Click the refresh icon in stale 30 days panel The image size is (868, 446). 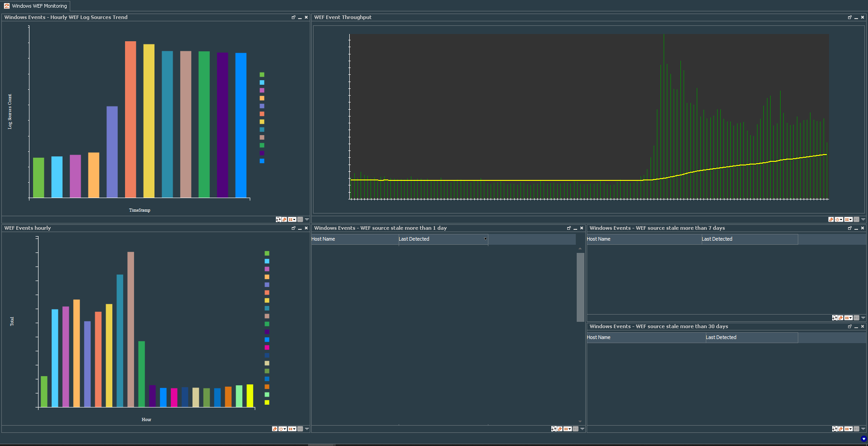[834, 429]
